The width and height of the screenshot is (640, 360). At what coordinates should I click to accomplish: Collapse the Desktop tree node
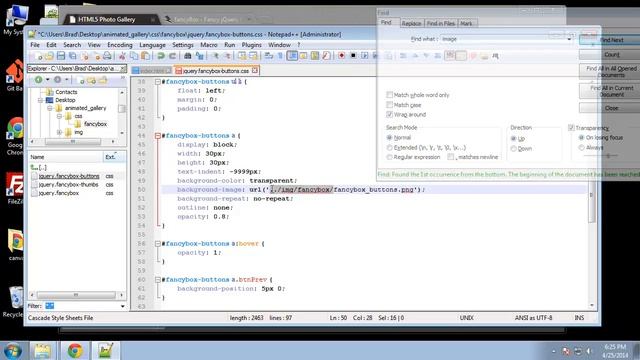40,100
